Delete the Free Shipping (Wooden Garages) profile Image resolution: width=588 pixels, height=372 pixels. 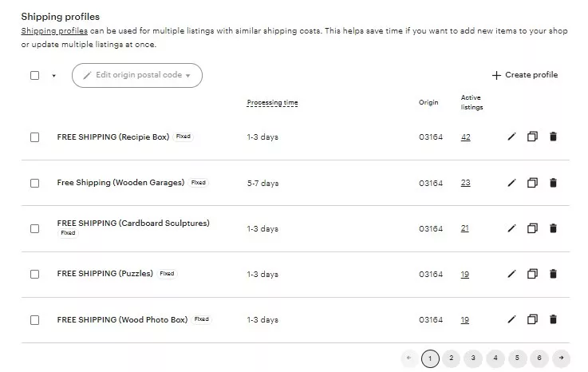click(553, 183)
